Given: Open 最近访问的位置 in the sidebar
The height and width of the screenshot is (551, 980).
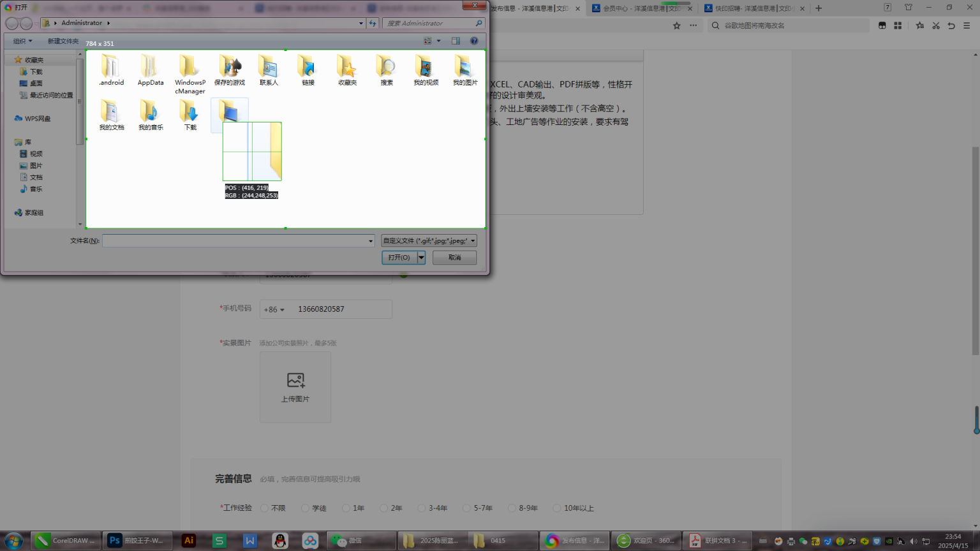Looking at the screenshot, I should coord(46,95).
